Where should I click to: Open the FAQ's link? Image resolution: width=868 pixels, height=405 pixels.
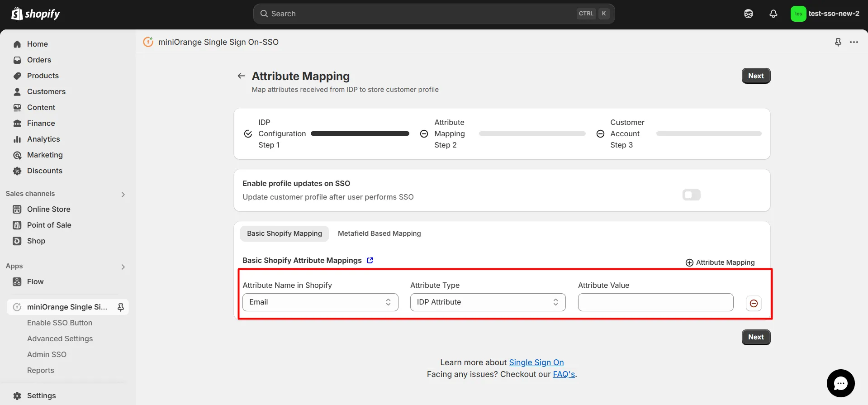coord(564,374)
